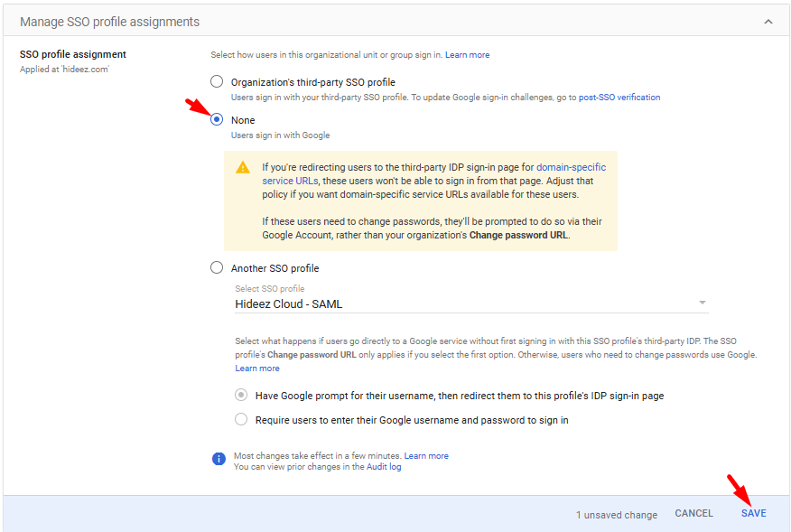
Task: Collapse the Manage SSO profile assignments section
Action: [768, 21]
